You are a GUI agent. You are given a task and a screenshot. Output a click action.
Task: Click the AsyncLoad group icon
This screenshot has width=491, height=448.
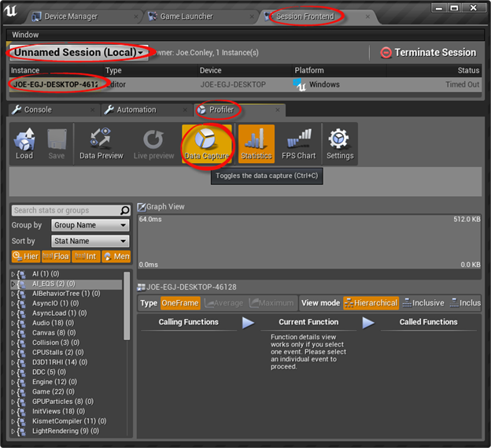(21, 313)
